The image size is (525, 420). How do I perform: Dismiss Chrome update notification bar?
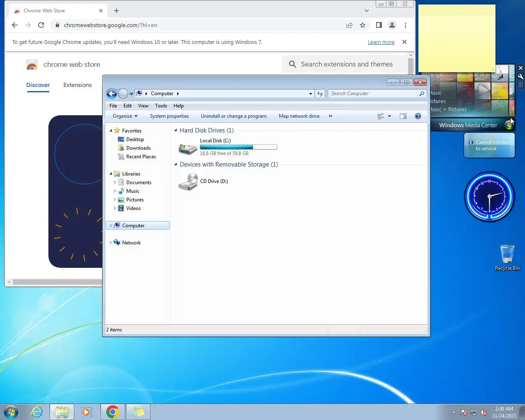(x=404, y=42)
